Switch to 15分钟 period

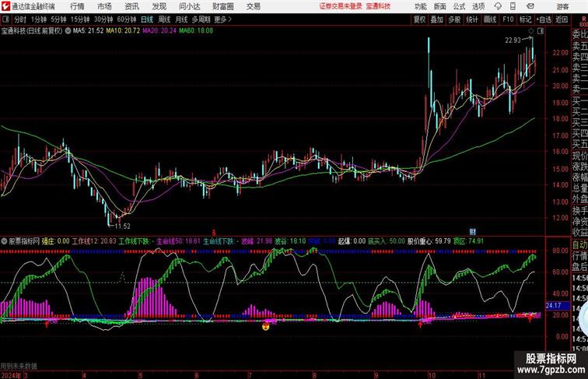[x=80, y=19]
